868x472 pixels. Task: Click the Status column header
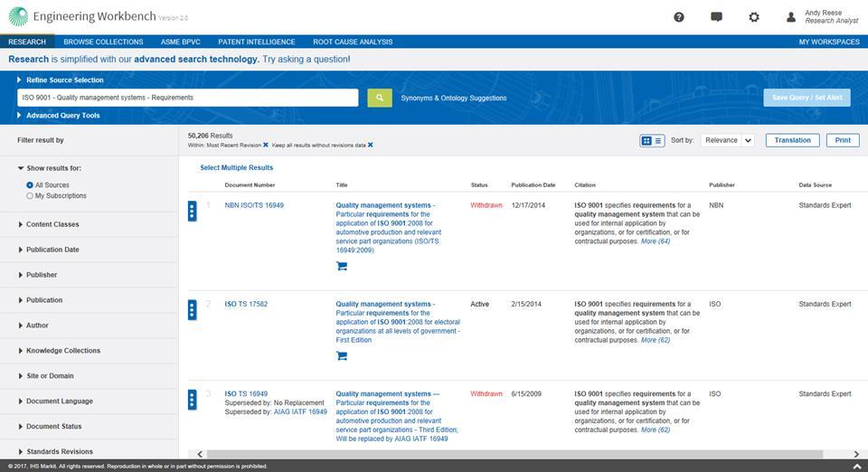coord(479,184)
